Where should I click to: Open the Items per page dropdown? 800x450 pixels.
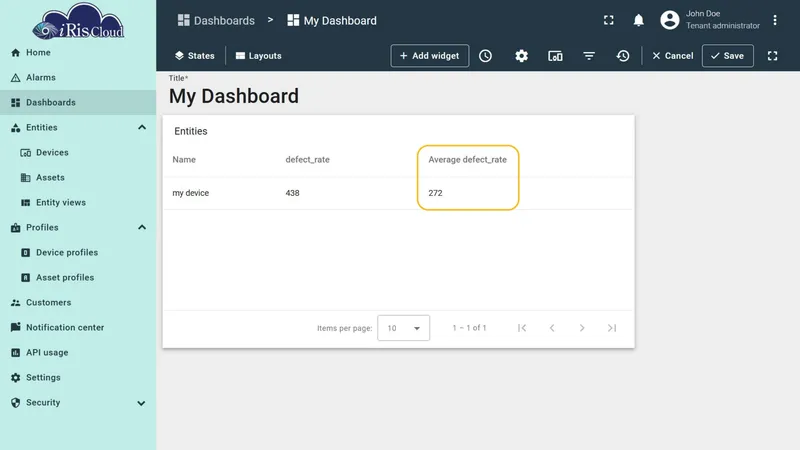point(403,328)
